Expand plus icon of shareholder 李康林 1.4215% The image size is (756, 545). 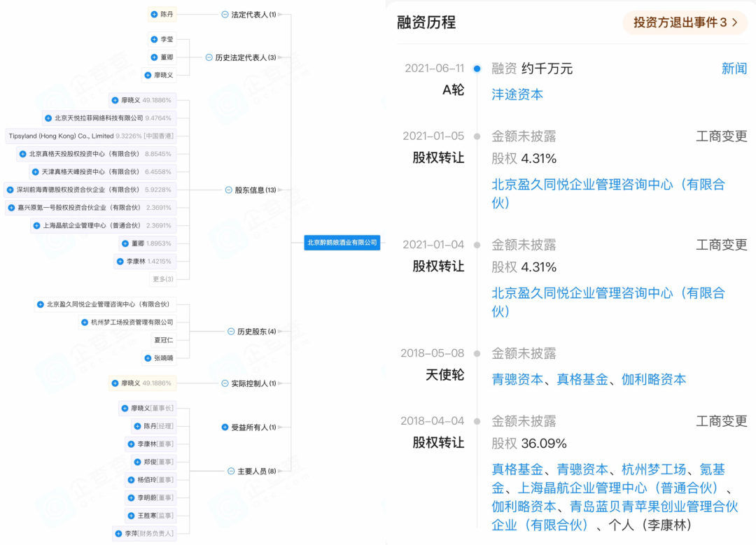120,262
